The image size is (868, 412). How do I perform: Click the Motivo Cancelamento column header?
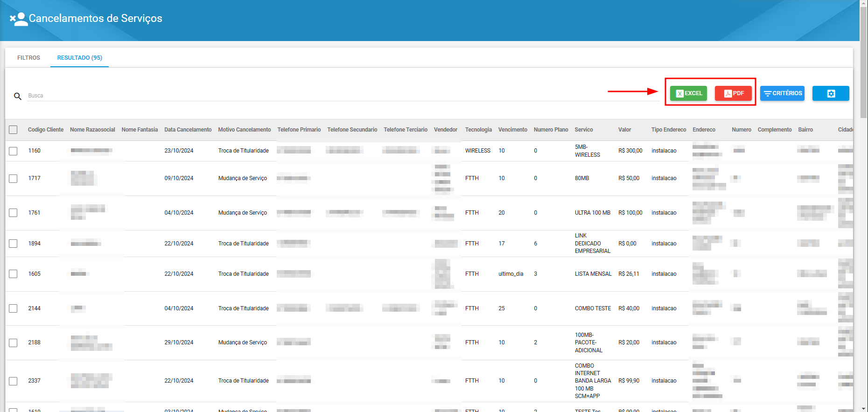[x=245, y=130]
